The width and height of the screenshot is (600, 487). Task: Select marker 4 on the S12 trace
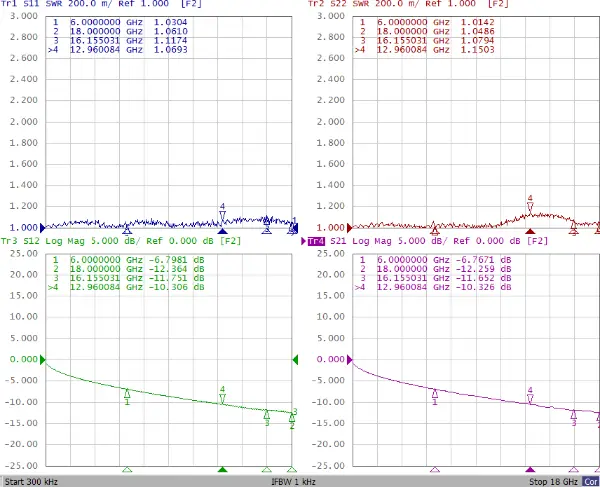223,395
